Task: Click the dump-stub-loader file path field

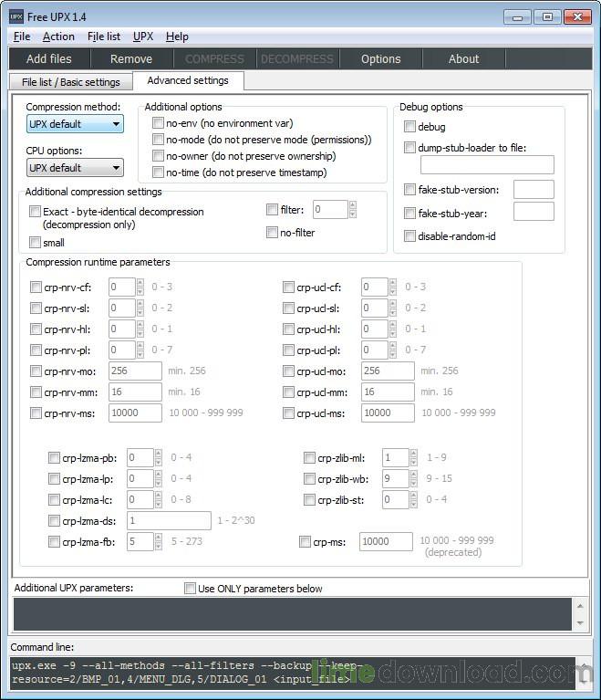Action: [x=487, y=165]
